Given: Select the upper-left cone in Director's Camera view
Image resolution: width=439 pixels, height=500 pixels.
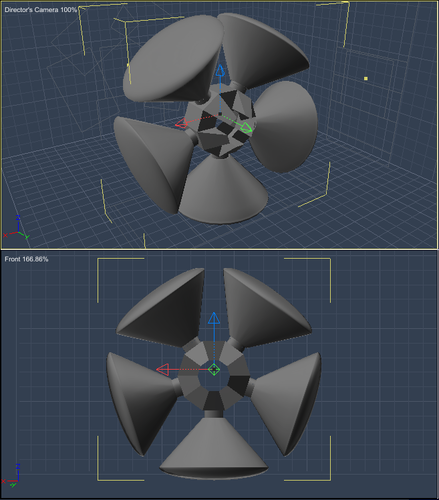Looking at the screenshot, I should 173,58.
